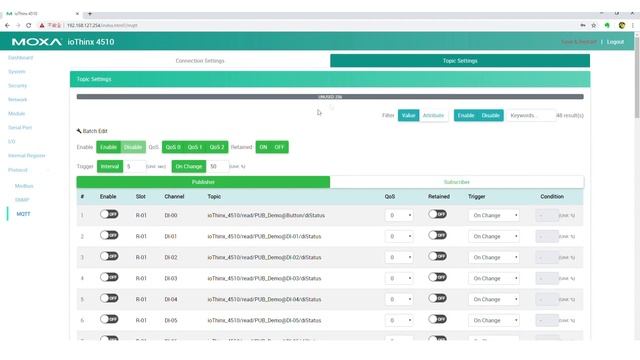Open Serial Port in sidebar
This screenshot has width=640, height=360.
[x=20, y=127]
